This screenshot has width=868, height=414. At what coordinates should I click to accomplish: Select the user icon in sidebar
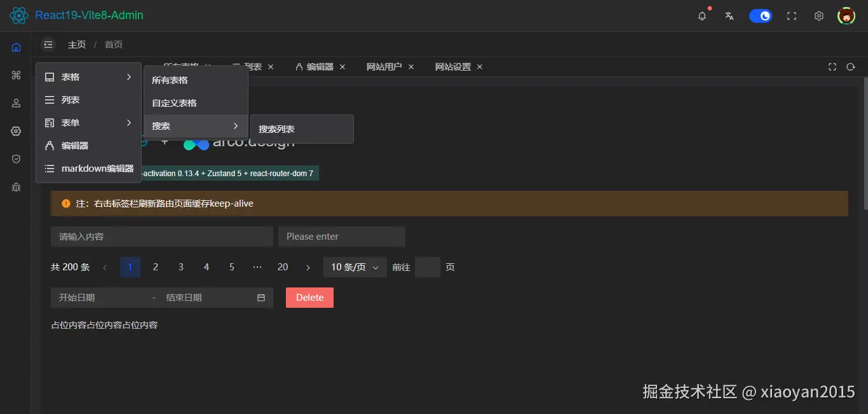(17, 103)
